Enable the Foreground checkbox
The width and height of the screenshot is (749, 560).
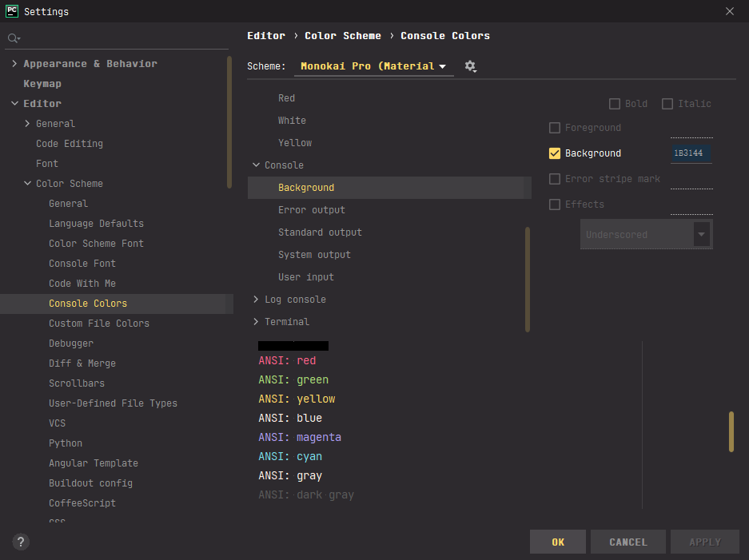(555, 128)
